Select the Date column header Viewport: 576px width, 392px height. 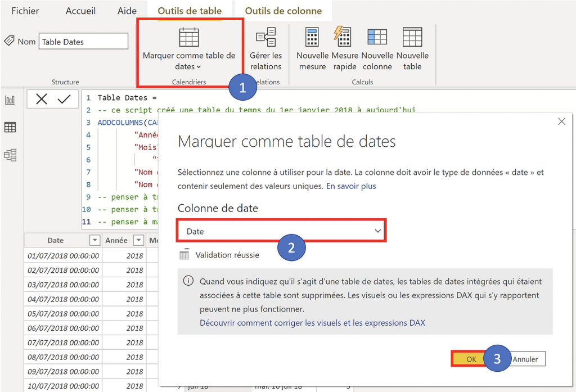click(x=56, y=240)
